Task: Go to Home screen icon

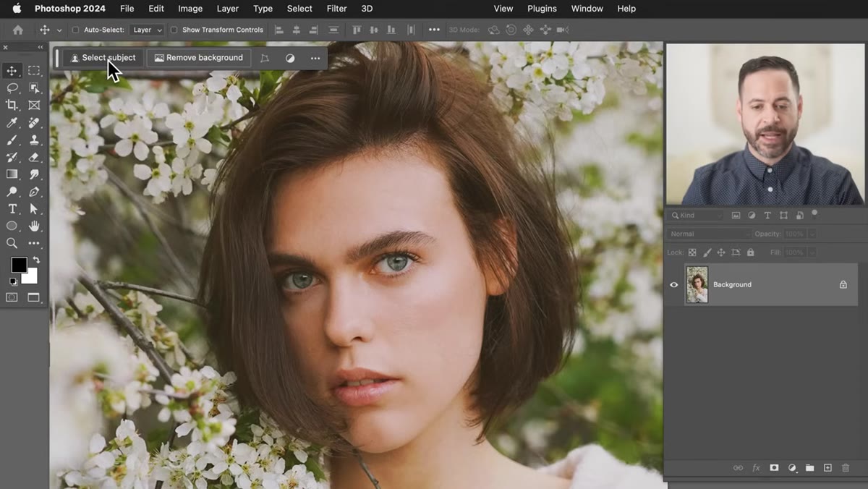Action: [x=18, y=30]
